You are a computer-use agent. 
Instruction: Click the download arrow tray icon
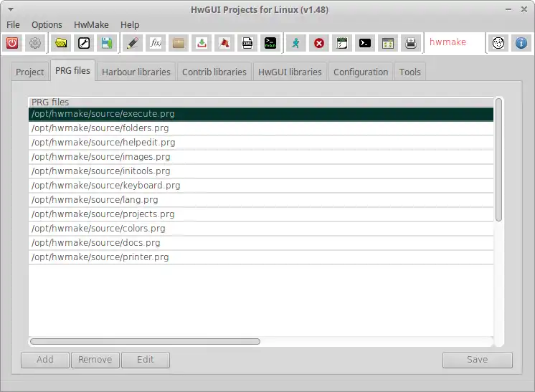(x=202, y=43)
